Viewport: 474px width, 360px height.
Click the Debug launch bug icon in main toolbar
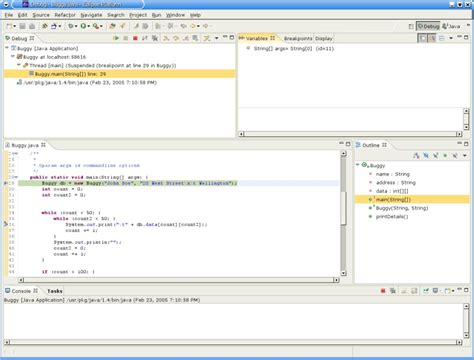click(x=71, y=26)
